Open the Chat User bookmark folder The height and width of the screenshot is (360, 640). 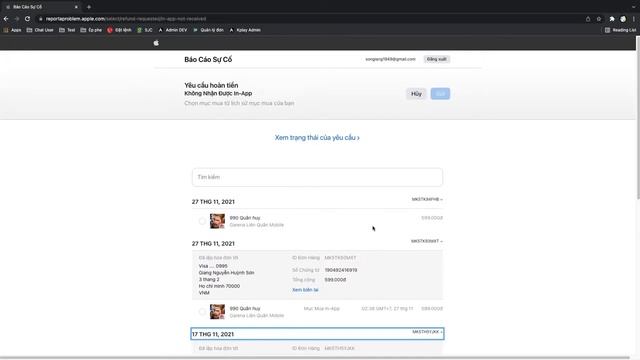coord(40,30)
